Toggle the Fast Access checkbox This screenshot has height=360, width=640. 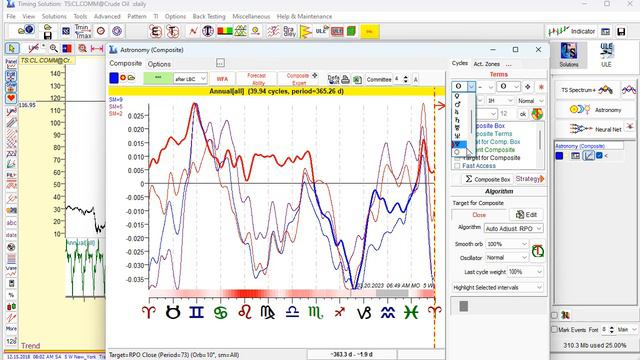(x=457, y=166)
